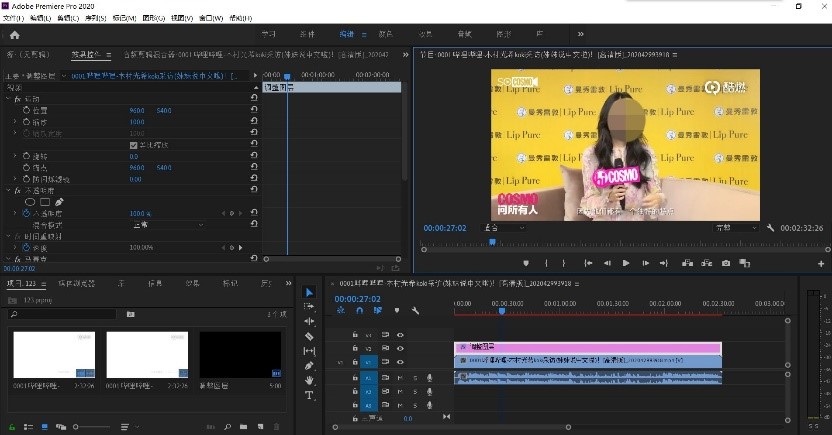The image size is (832, 435).
Task: Collapse the Opacity effect section
Action: [x=8, y=190]
